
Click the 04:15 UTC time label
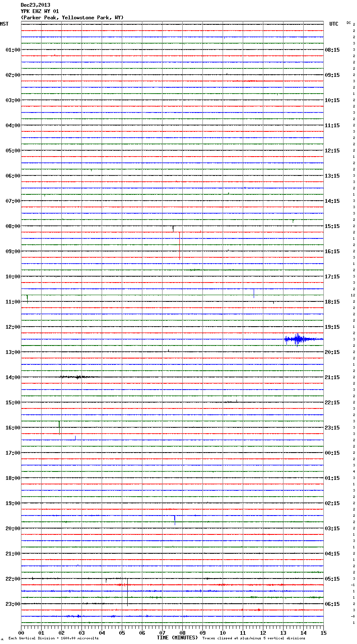click(x=332, y=554)
